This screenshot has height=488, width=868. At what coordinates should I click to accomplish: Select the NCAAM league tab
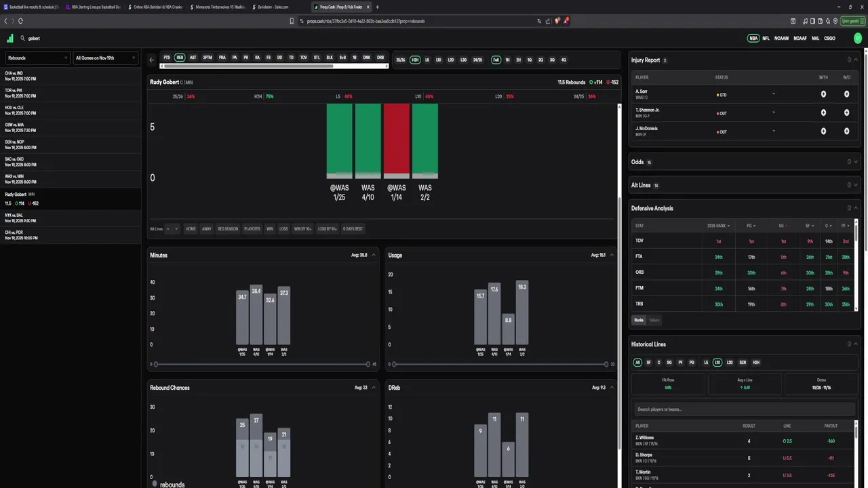[781, 39]
